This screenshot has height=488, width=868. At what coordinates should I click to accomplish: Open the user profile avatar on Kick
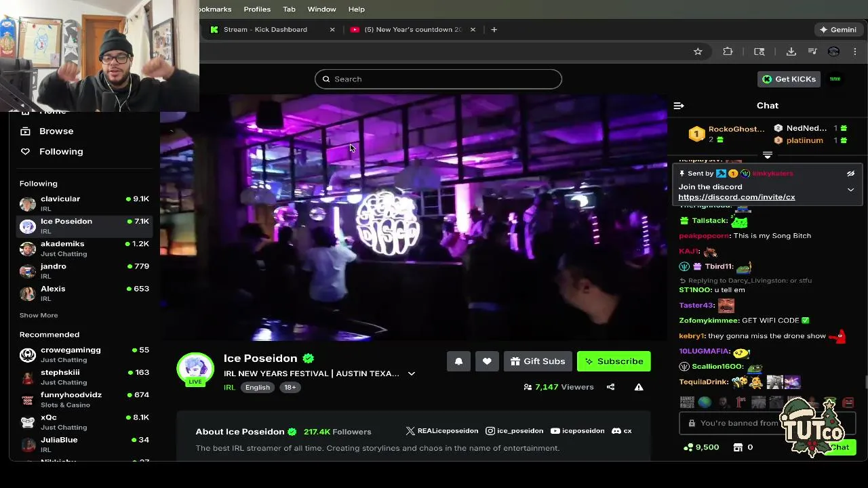(835, 79)
